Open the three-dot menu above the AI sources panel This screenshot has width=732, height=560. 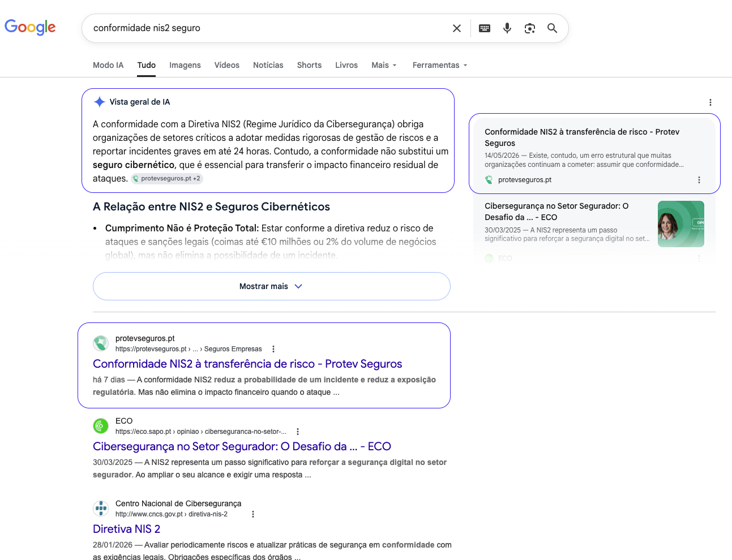coord(710,102)
